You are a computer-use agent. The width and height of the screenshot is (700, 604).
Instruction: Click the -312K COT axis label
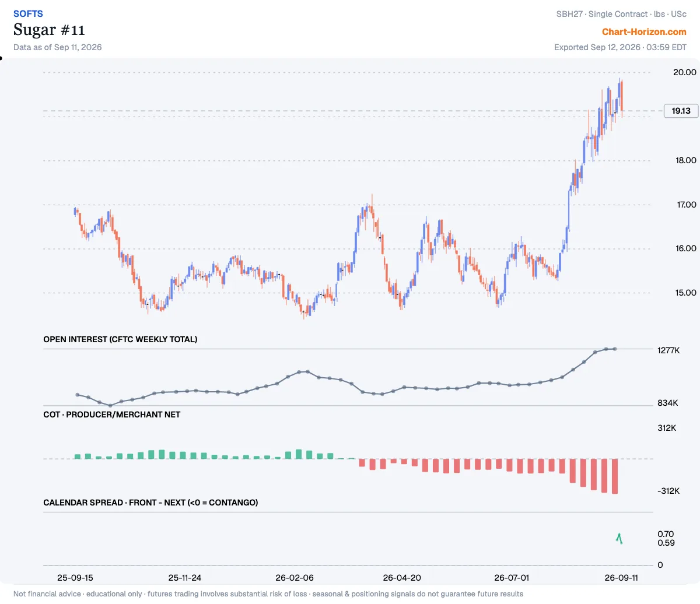pyautogui.click(x=668, y=491)
